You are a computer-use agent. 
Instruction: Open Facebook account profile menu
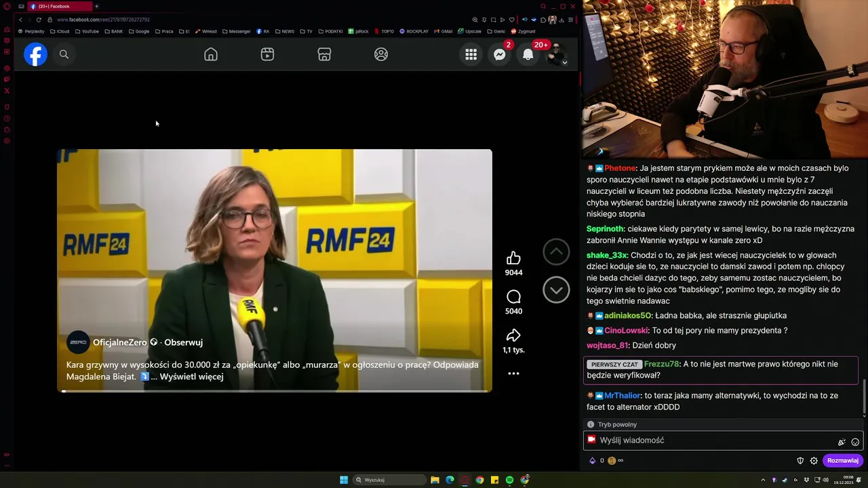[557, 55]
